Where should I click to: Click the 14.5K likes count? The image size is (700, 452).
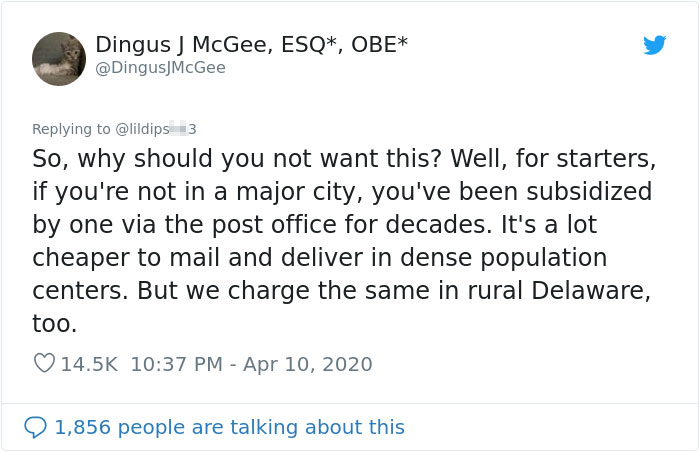[x=89, y=364]
